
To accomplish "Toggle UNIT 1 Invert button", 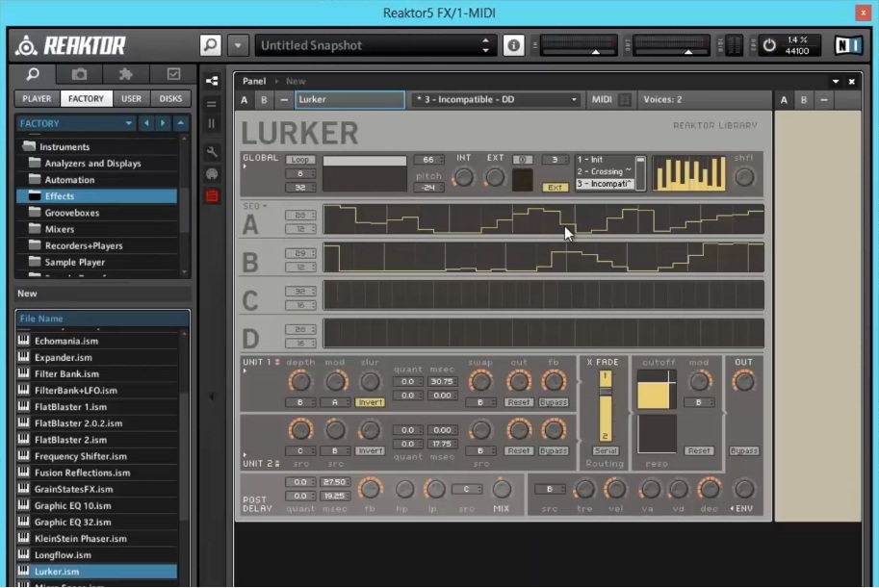I will click(x=370, y=402).
